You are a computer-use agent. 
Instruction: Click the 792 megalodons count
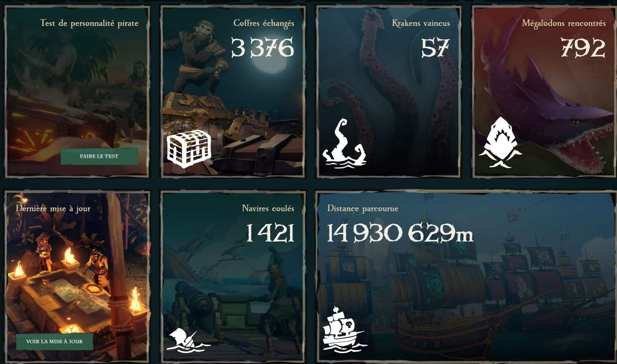tap(583, 48)
